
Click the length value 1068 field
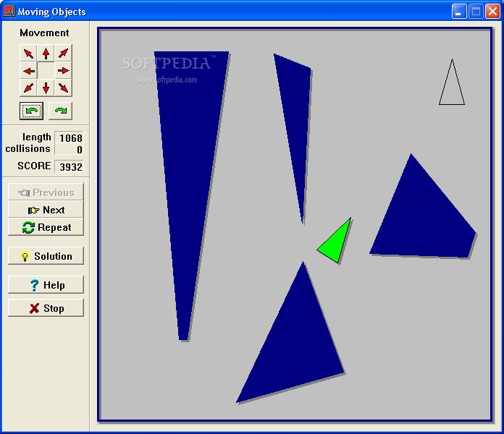(69, 137)
